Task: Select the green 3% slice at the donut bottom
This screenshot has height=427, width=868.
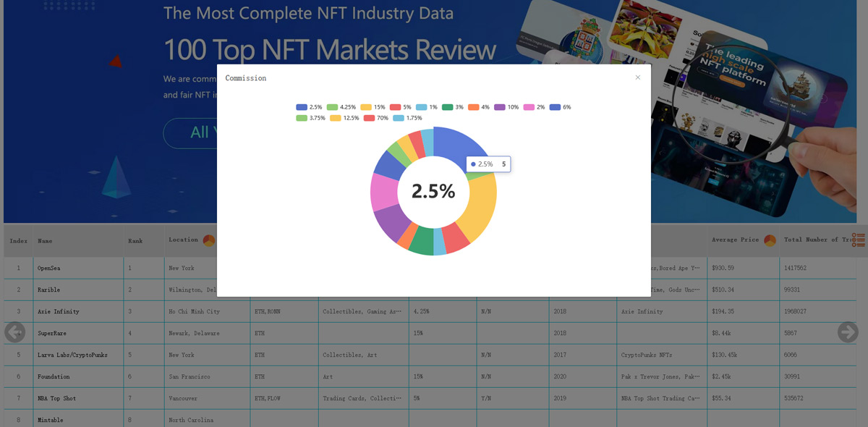Action: pos(421,242)
